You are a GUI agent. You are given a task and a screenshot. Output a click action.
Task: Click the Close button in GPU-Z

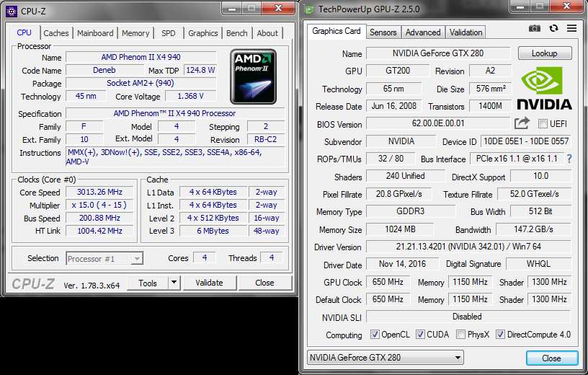pos(552,358)
